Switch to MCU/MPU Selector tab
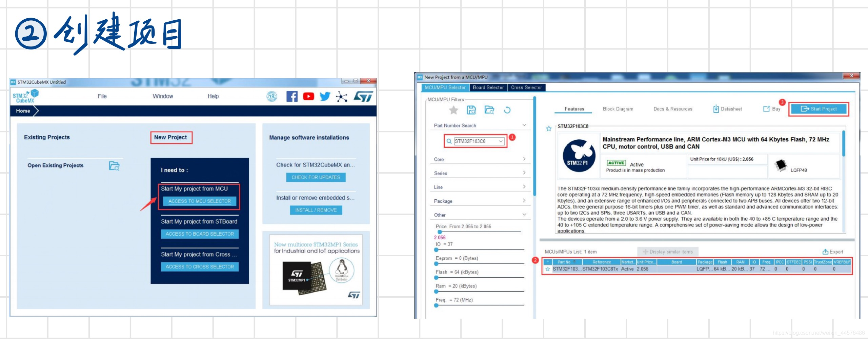This screenshot has height=339, width=868. (445, 87)
